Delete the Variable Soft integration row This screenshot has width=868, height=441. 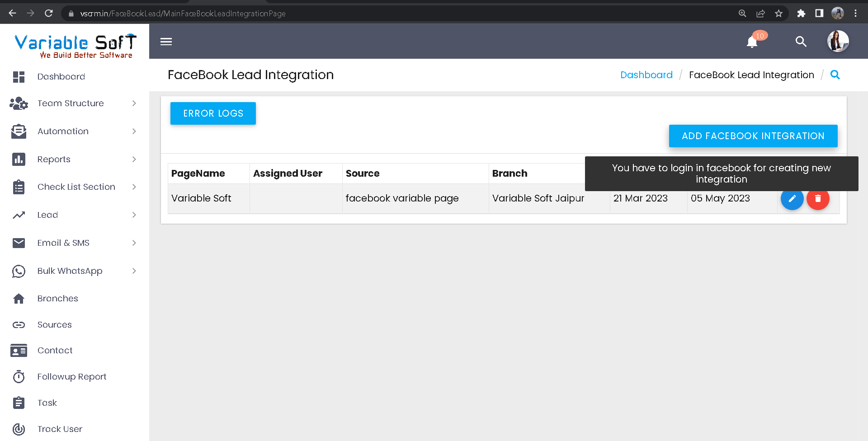[818, 199]
